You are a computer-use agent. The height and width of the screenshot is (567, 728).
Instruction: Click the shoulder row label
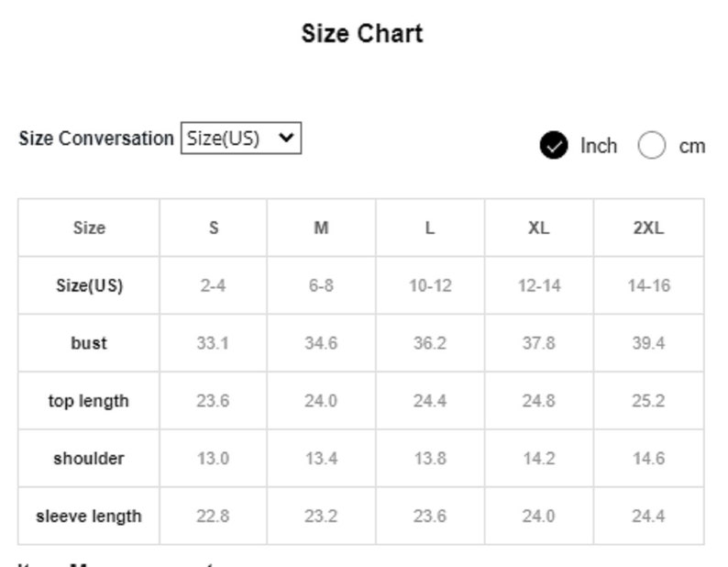(89, 458)
